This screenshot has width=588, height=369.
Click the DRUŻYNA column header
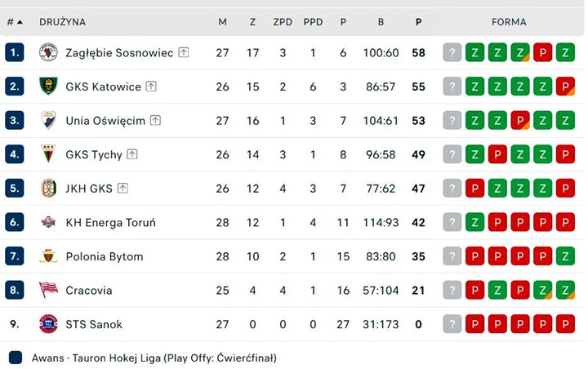point(62,22)
